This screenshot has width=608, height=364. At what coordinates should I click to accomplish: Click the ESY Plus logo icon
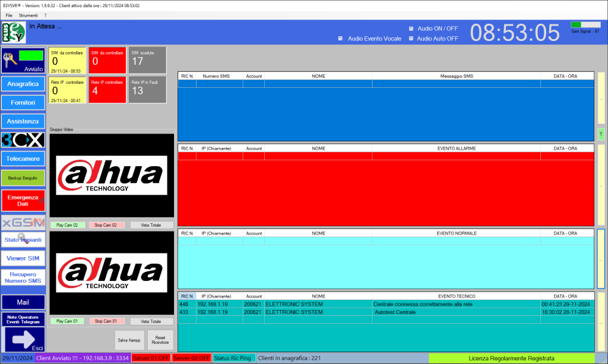pyautogui.click(x=14, y=32)
